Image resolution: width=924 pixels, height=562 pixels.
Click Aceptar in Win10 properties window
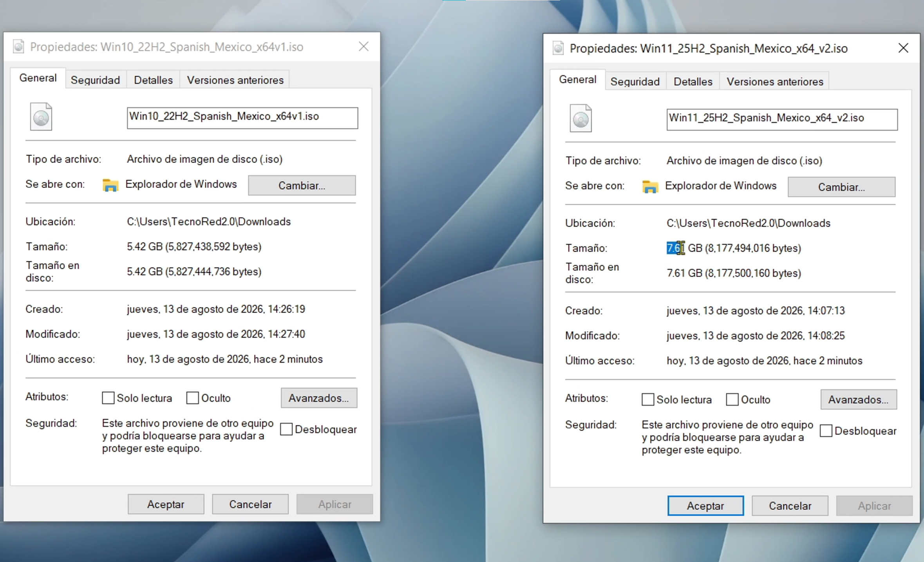166,504
